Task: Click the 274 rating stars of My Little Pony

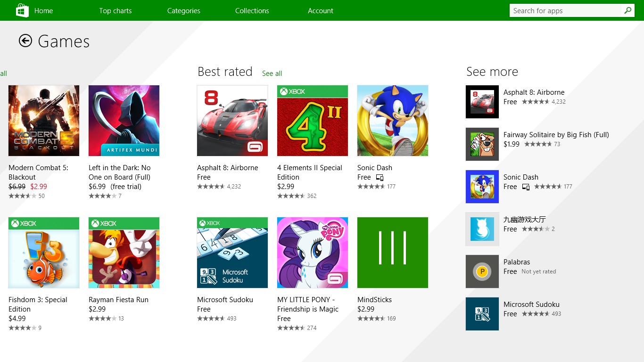Action: 297,328
